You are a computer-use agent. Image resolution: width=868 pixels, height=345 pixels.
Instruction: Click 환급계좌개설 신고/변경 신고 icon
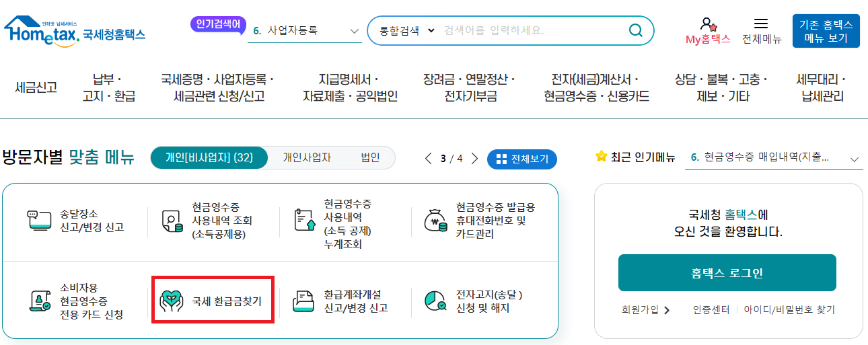click(305, 301)
